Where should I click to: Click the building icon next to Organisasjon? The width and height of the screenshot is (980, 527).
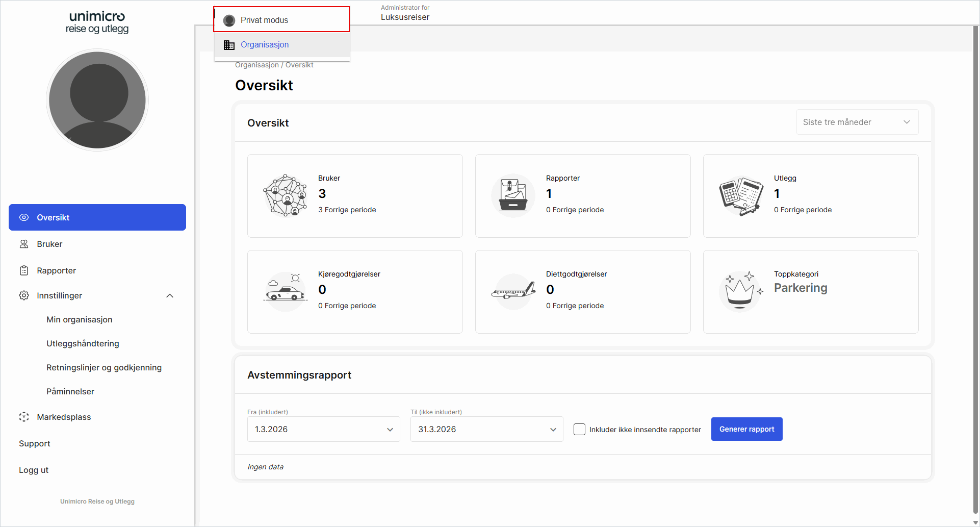[229, 45]
